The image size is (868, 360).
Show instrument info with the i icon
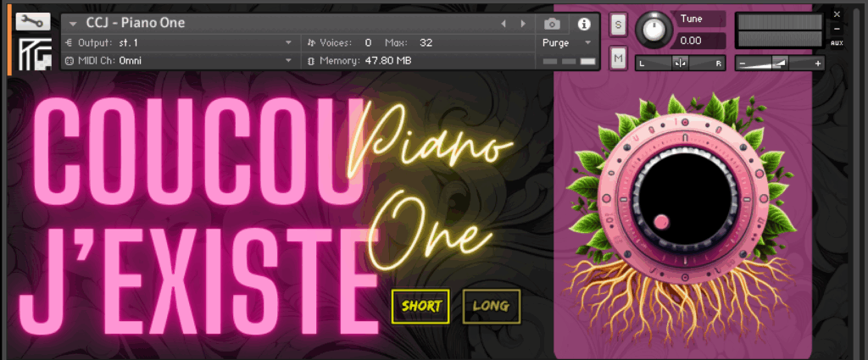click(x=584, y=24)
